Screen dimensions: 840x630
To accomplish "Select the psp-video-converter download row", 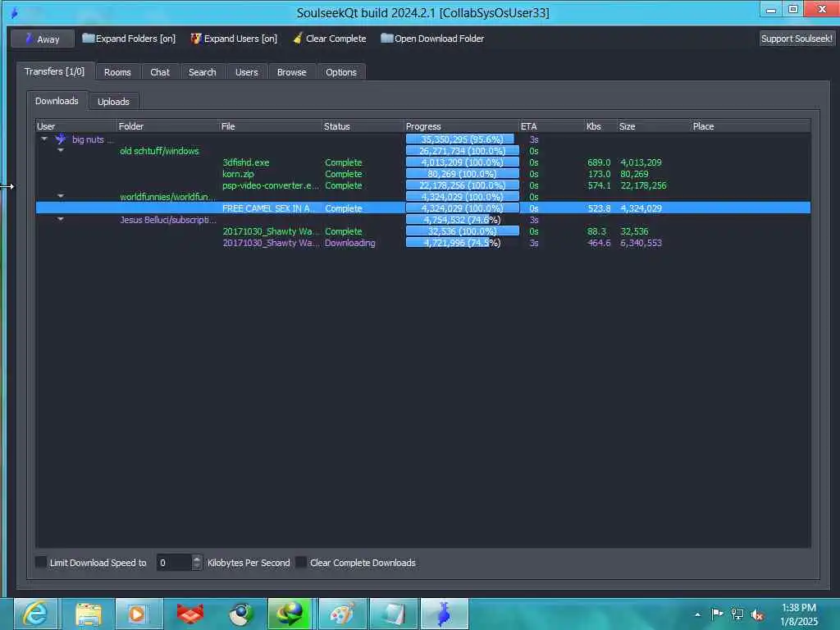I will click(422, 185).
